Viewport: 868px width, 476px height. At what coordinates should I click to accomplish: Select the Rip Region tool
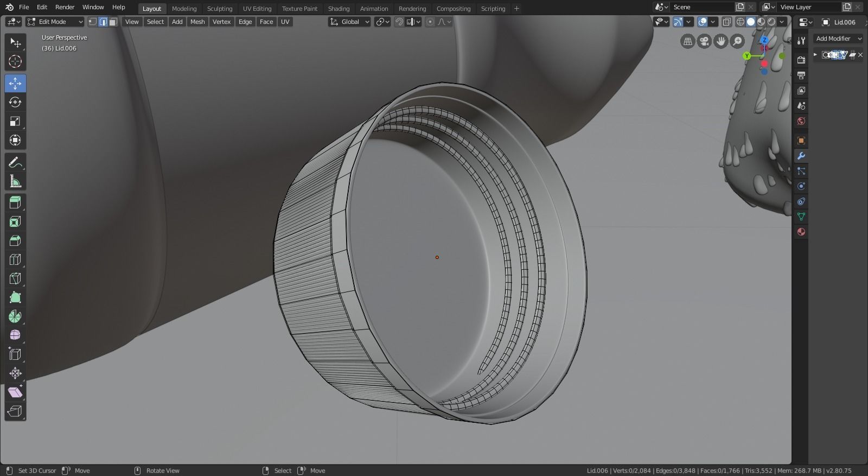pos(15,411)
